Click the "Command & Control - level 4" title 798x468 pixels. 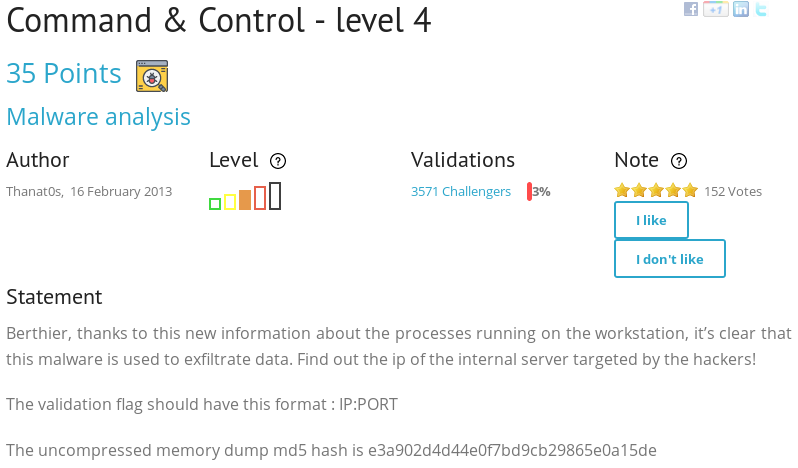(x=219, y=20)
